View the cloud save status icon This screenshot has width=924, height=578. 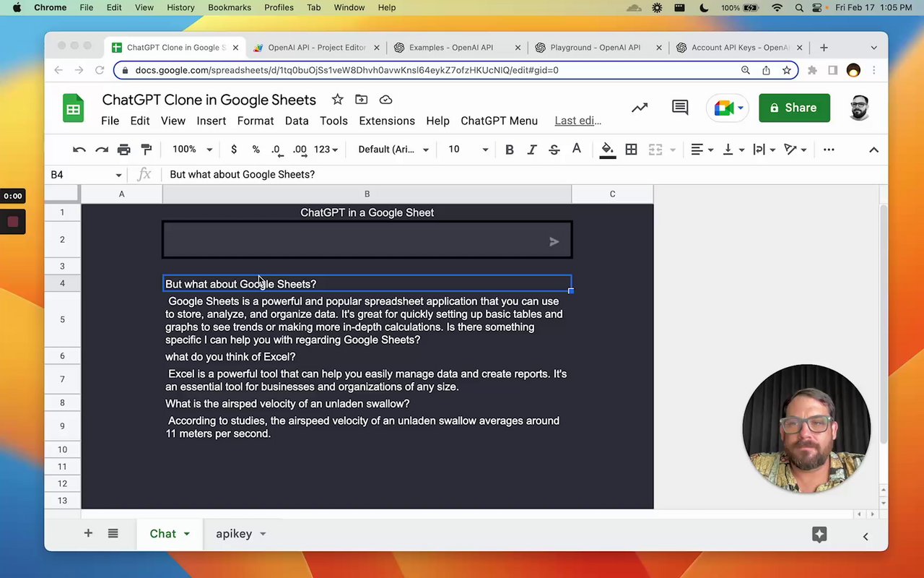coord(385,100)
